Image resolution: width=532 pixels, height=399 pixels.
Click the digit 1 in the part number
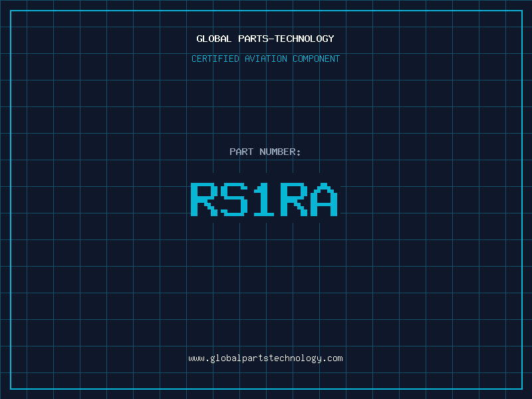264,199
